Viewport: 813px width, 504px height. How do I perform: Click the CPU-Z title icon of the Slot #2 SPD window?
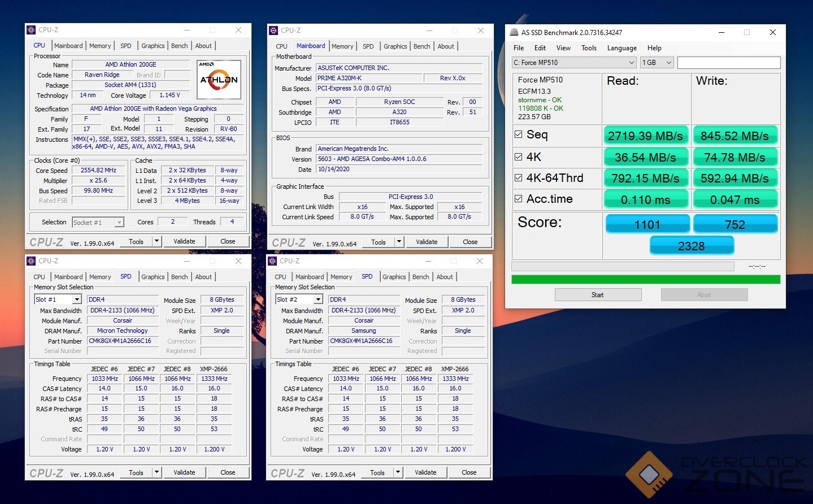[x=273, y=261]
